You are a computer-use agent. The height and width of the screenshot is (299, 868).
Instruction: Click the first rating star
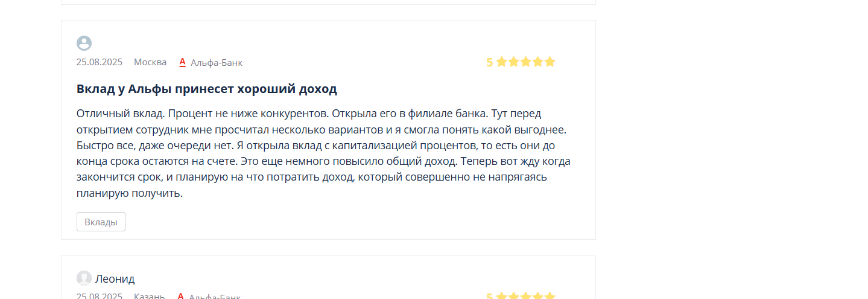tap(501, 62)
